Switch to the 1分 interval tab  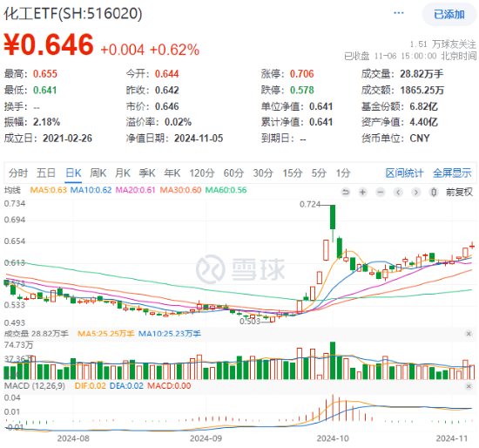pyautogui.click(x=343, y=173)
